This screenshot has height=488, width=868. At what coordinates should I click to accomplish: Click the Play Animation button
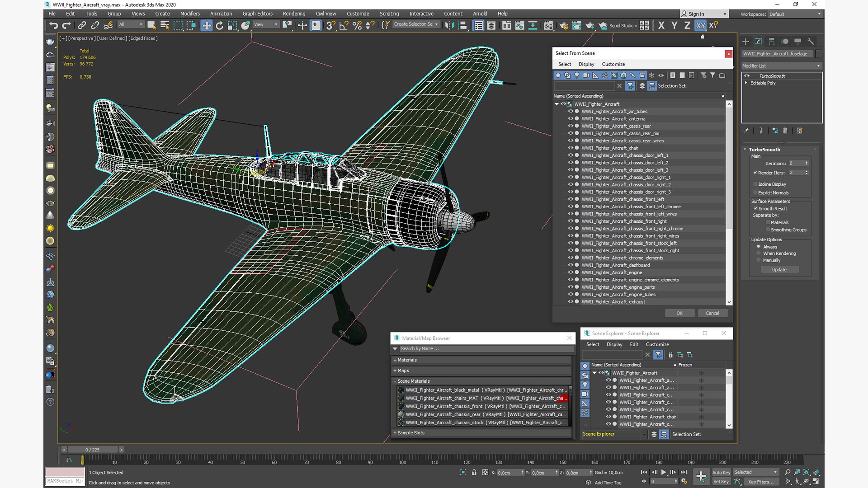click(664, 472)
